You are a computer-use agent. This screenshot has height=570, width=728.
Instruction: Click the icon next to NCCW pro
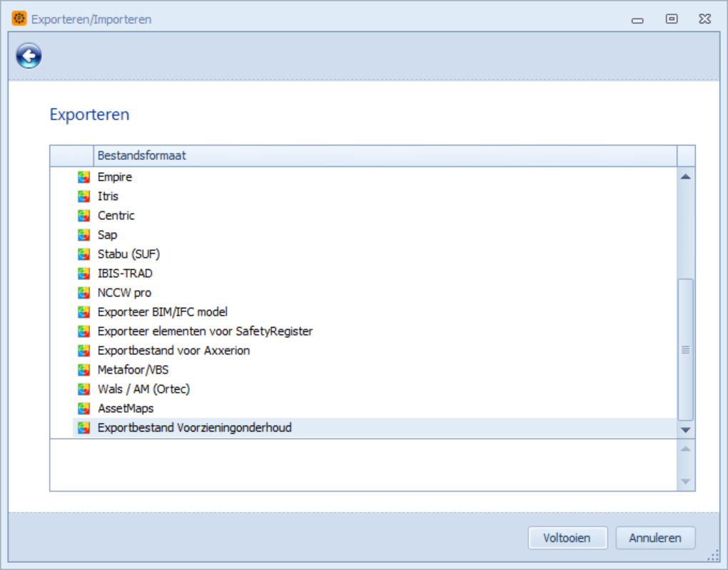[84, 293]
